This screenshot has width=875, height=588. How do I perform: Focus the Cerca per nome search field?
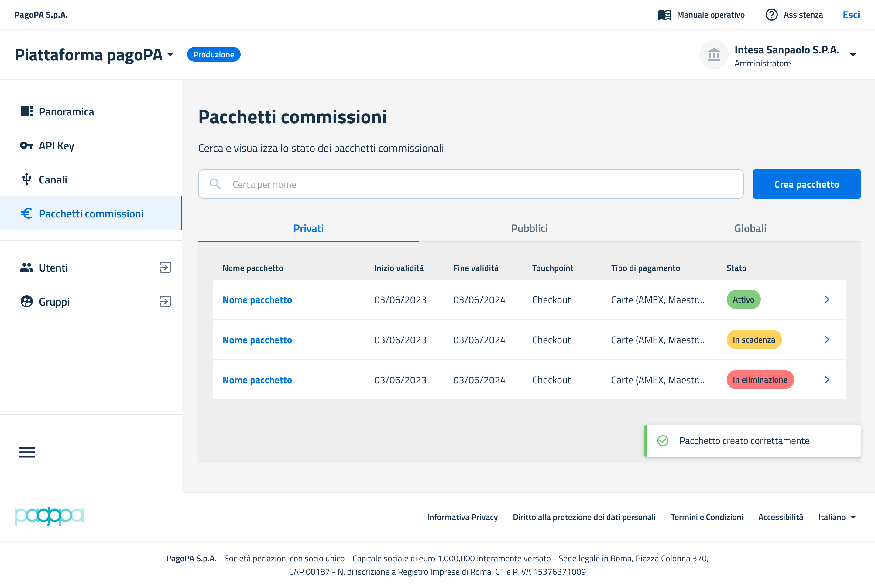tap(480, 184)
